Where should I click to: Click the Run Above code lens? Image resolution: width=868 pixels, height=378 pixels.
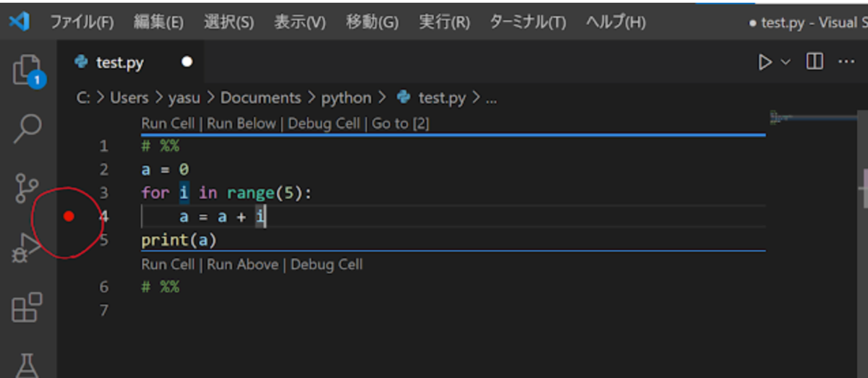pyautogui.click(x=242, y=265)
